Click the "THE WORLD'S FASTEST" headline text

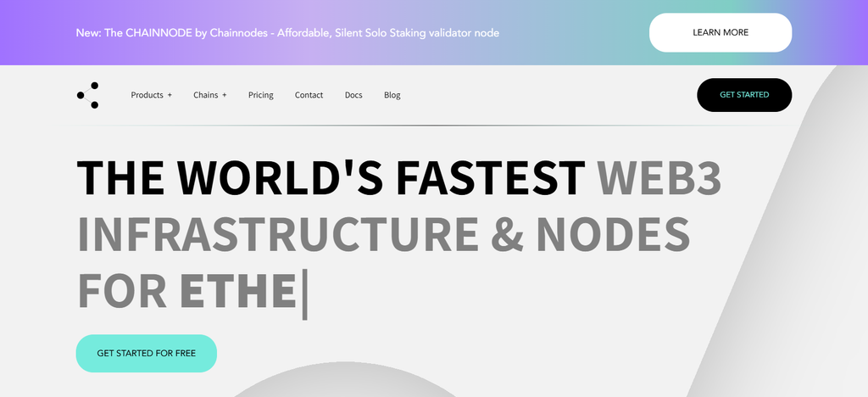point(331,178)
